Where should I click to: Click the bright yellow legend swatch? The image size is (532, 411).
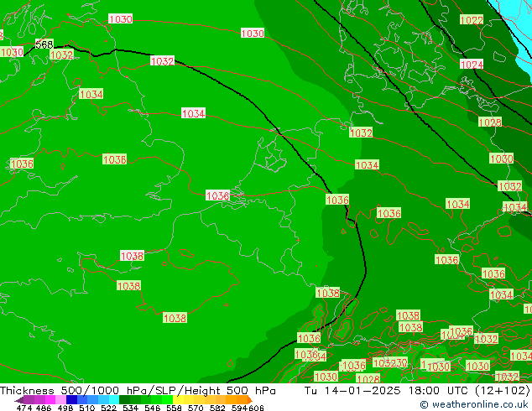pyautogui.click(x=178, y=399)
